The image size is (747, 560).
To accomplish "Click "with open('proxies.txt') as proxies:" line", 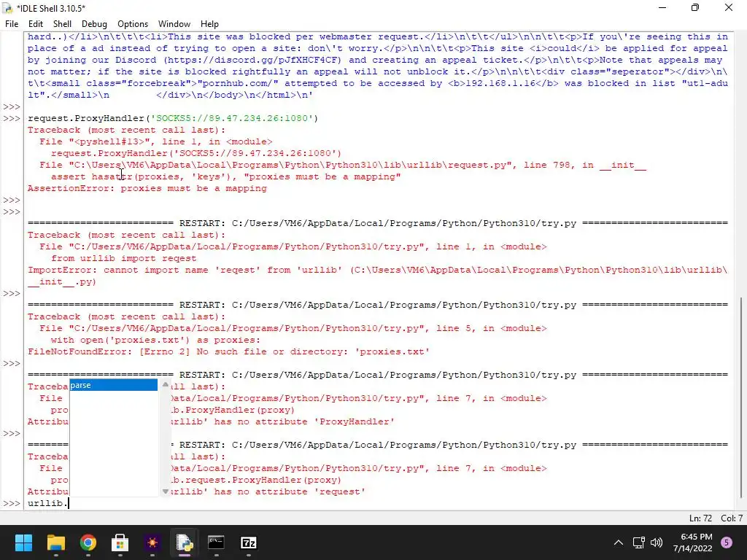I will coord(156,340).
